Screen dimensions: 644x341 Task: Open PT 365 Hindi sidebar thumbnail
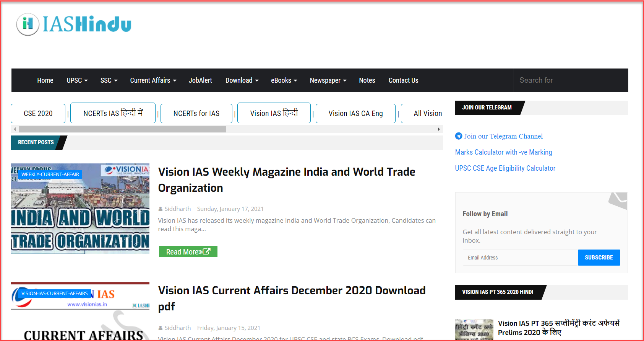click(x=474, y=329)
